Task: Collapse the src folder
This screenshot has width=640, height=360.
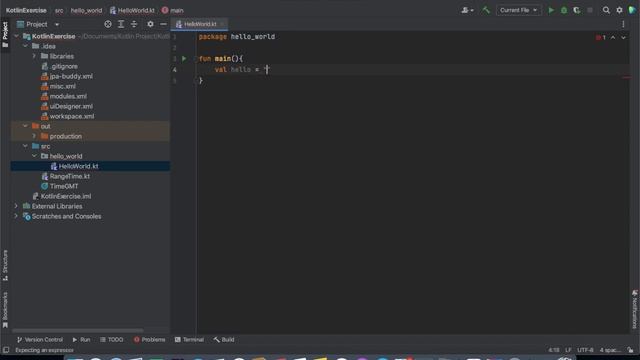Action: click(x=25, y=146)
